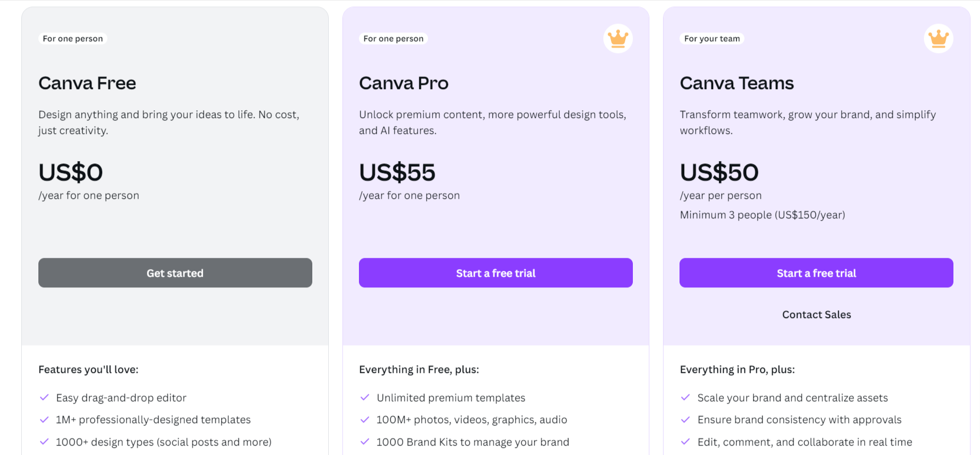Click checkmark beside Easy drag-and-drop editor

[x=44, y=398]
